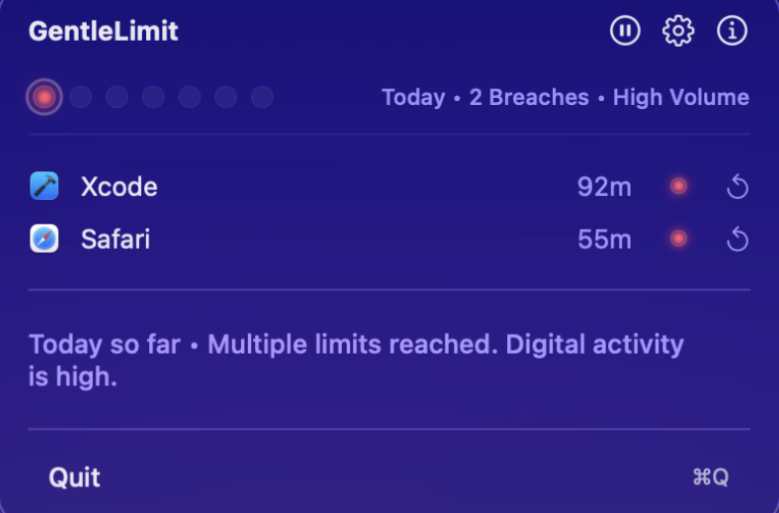The height and width of the screenshot is (513, 779).
Task: Select the fourth dim breach indicator dot
Action: coord(153,97)
